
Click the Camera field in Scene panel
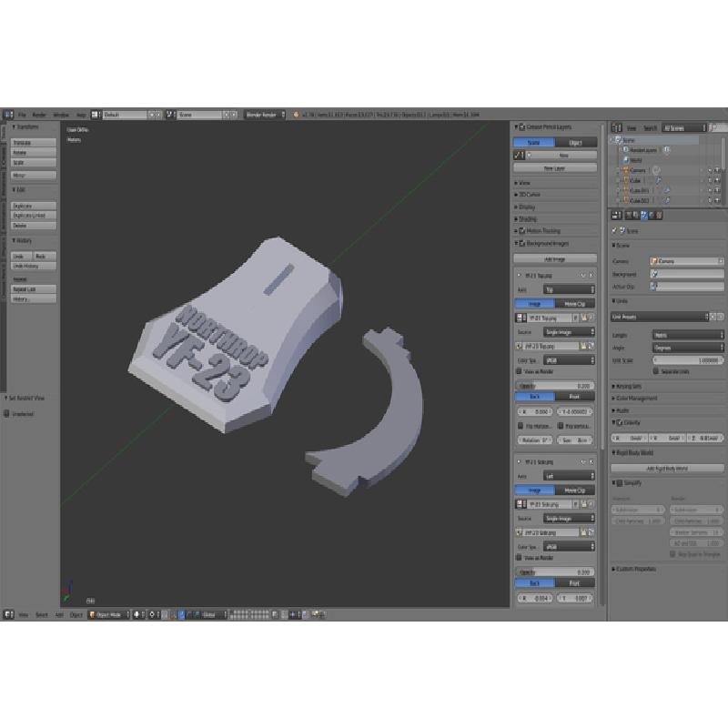click(x=687, y=261)
